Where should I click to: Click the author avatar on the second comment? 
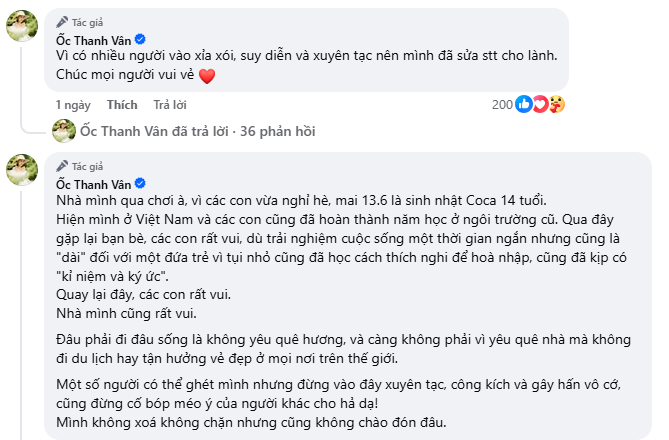click(22, 171)
